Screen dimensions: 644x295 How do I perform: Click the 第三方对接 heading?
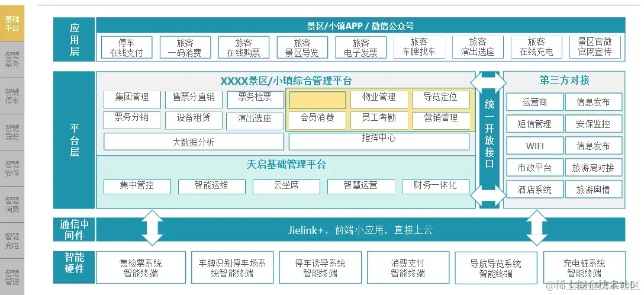564,80
